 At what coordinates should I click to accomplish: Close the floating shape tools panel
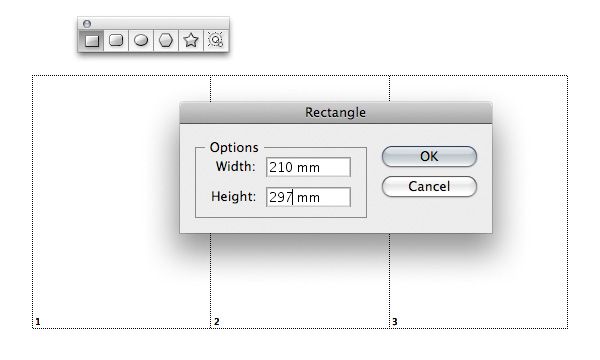pos(87,24)
